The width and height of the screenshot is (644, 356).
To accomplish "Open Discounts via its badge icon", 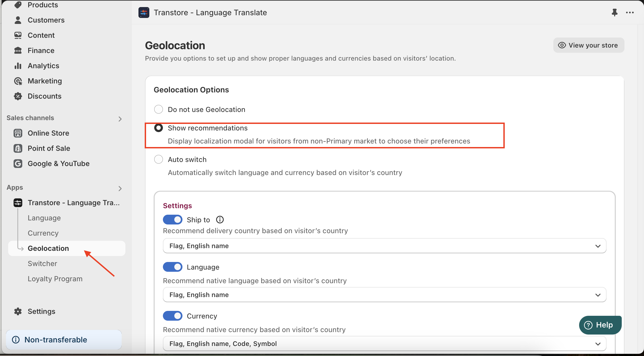I will pos(18,96).
